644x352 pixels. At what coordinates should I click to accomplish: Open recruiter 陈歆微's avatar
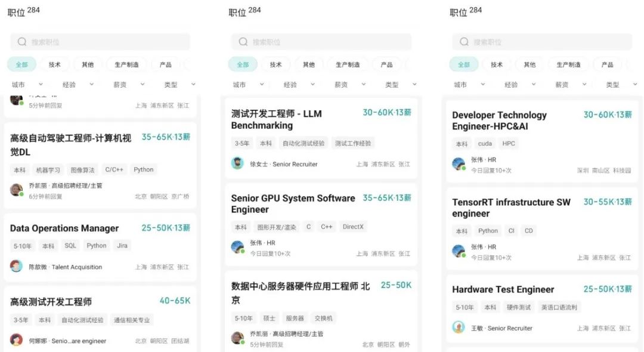(17, 266)
